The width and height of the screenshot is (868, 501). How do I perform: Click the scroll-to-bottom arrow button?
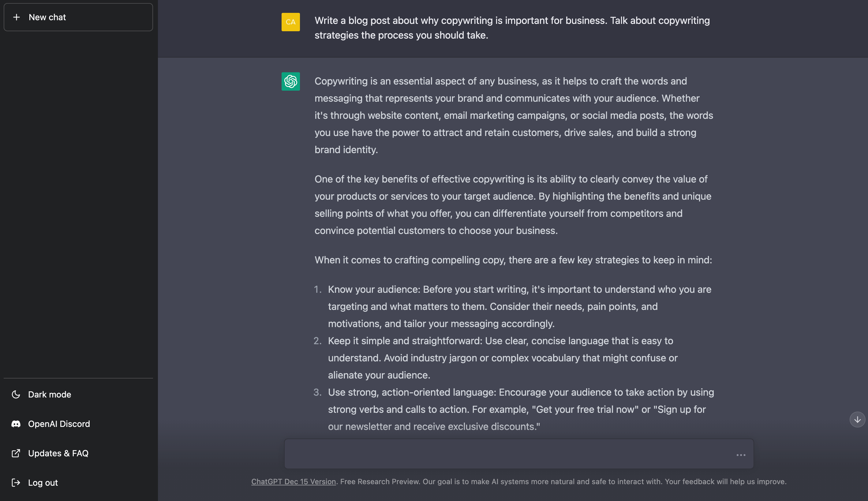pos(857,420)
